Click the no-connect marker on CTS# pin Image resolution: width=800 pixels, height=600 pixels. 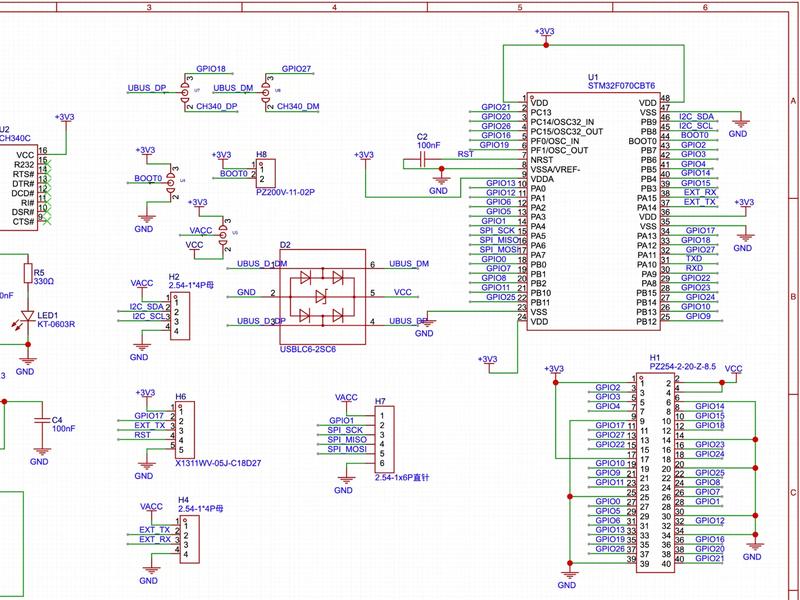(46, 220)
